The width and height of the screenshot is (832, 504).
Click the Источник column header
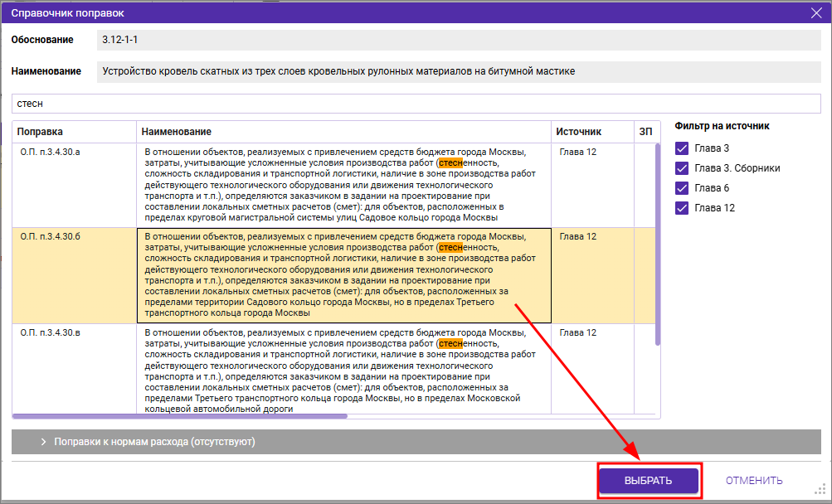point(591,132)
